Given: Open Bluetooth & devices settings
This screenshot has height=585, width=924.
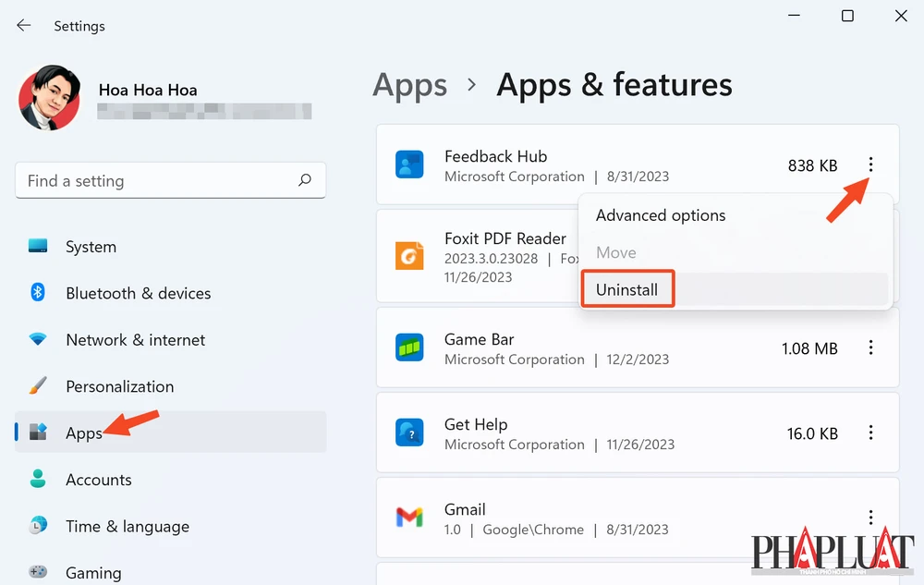Looking at the screenshot, I should coord(138,293).
